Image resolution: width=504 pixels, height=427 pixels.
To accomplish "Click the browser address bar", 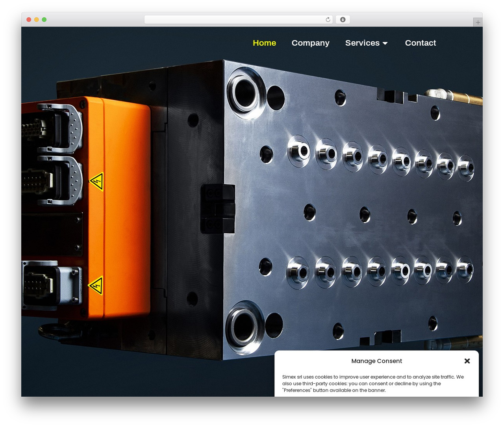I will (238, 20).
